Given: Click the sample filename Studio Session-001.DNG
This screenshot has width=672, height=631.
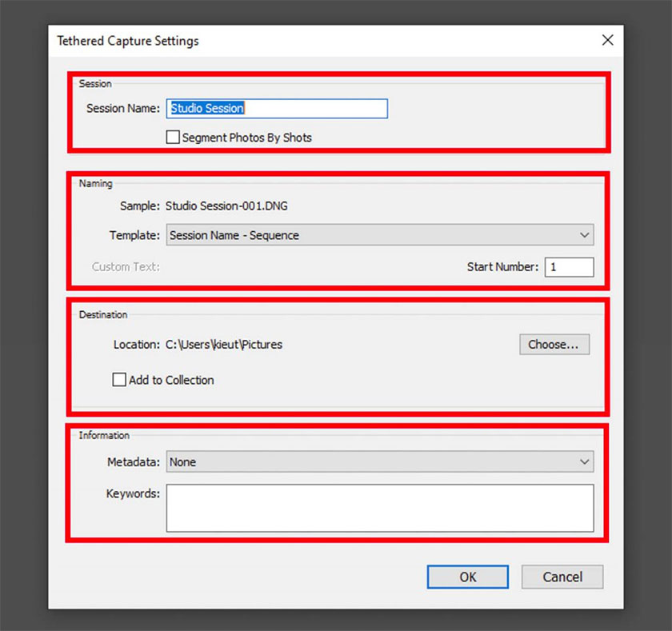Looking at the screenshot, I should coord(226,206).
